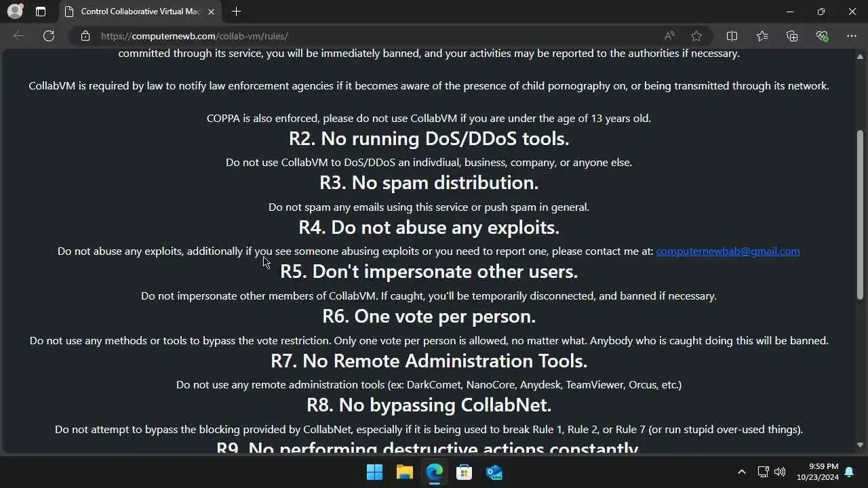
Task: Close the Control Collaborative Virtual Machine tab
Action: [x=211, y=12]
